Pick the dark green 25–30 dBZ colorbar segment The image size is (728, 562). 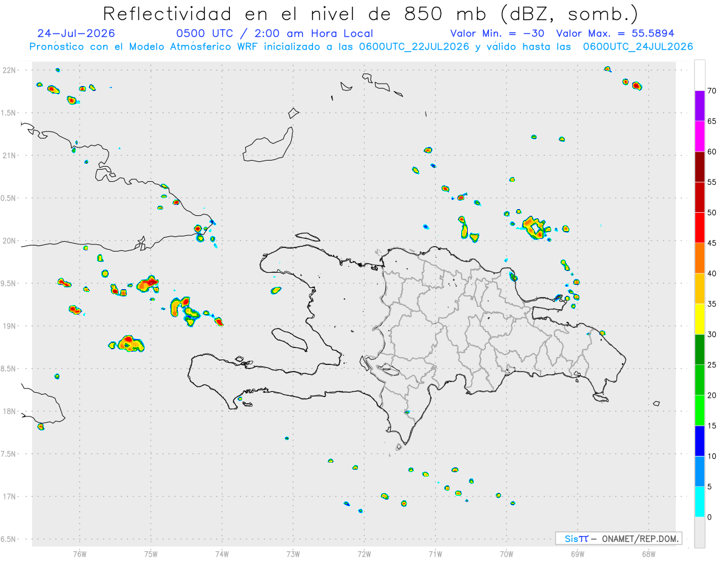[x=699, y=349]
